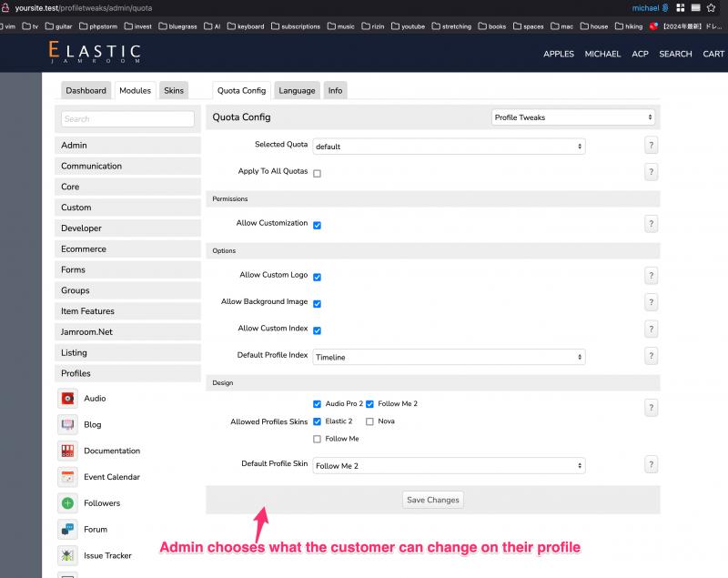Click the module Search input field
728x578 pixels.
pos(127,119)
